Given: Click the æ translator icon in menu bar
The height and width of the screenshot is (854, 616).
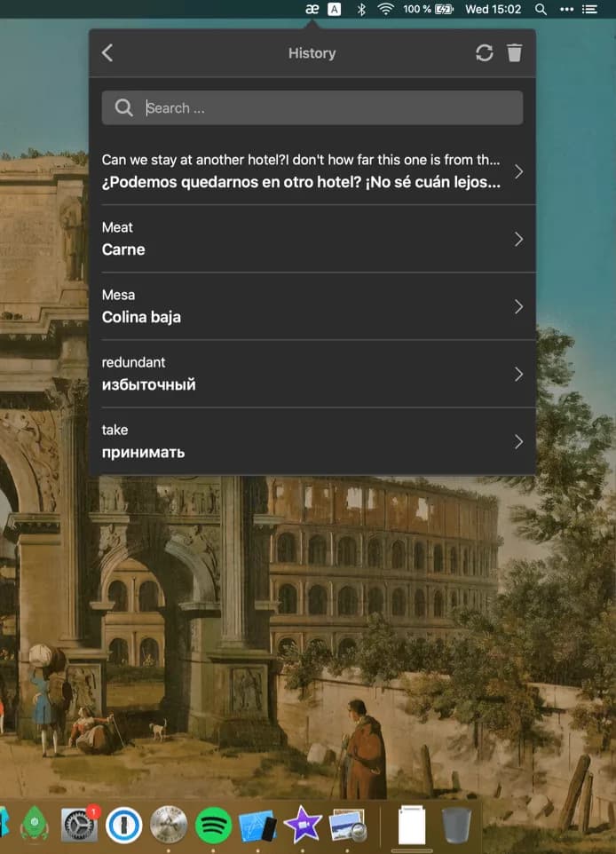Looking at the screenshot, I should coord(312,9).
